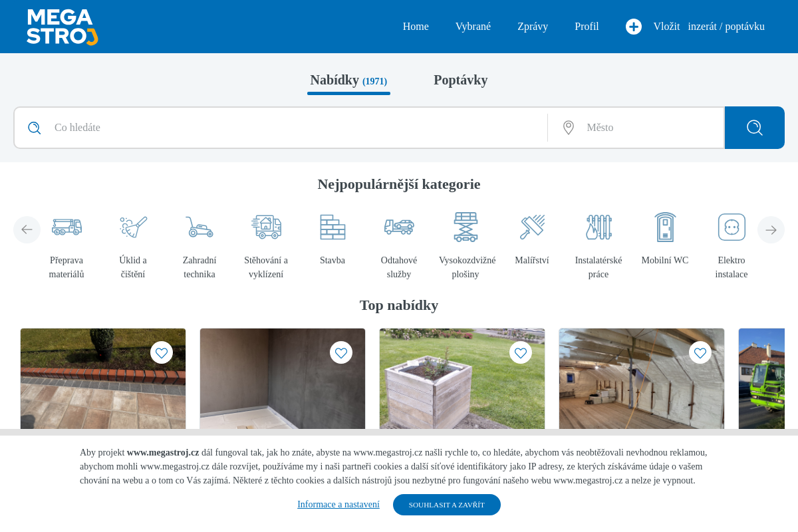Select the Zahradní technika lawnmower icon
The image size is (798, 532).
click(x=199, y=227)
